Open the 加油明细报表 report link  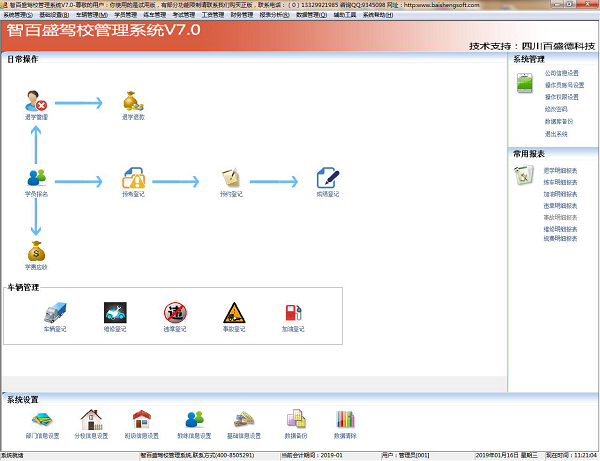[x=560, y=194]
